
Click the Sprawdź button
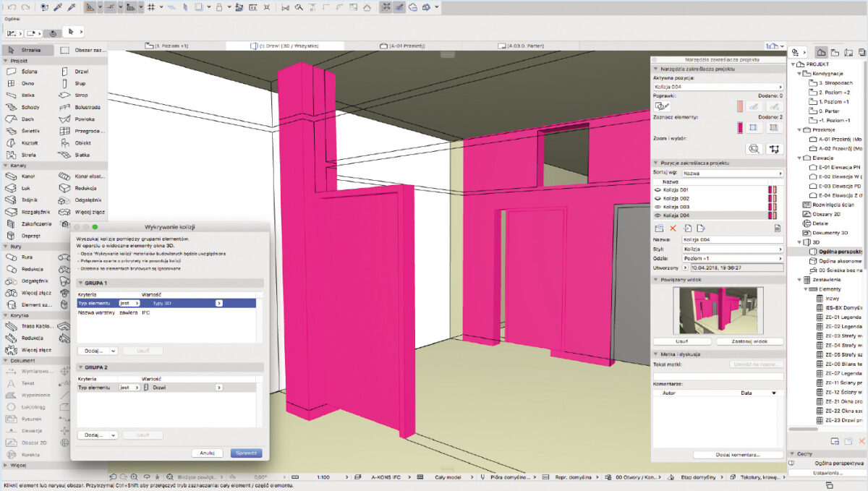[246, 453]
